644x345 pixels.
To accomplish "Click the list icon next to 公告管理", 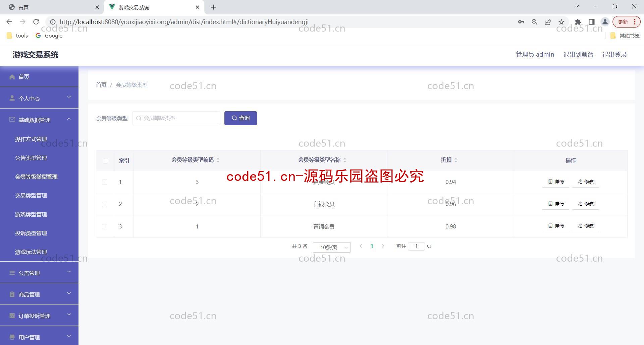I will [x=12, y=273].
